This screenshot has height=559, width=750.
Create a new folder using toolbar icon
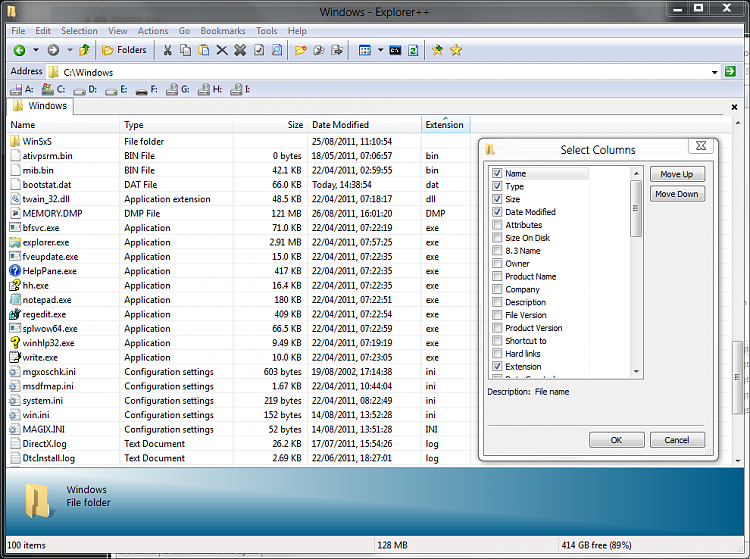point(300,50)
